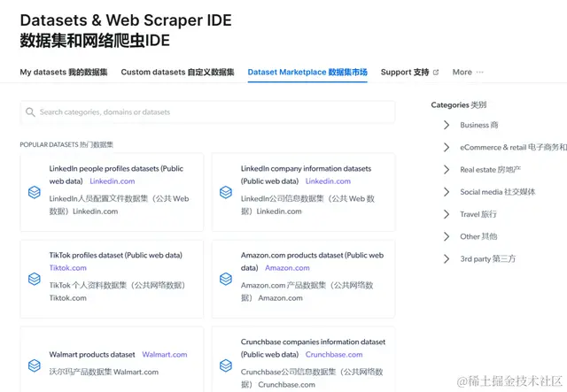Expand the 3rd party category
567x392 pixels.
[x=447, y=259]
